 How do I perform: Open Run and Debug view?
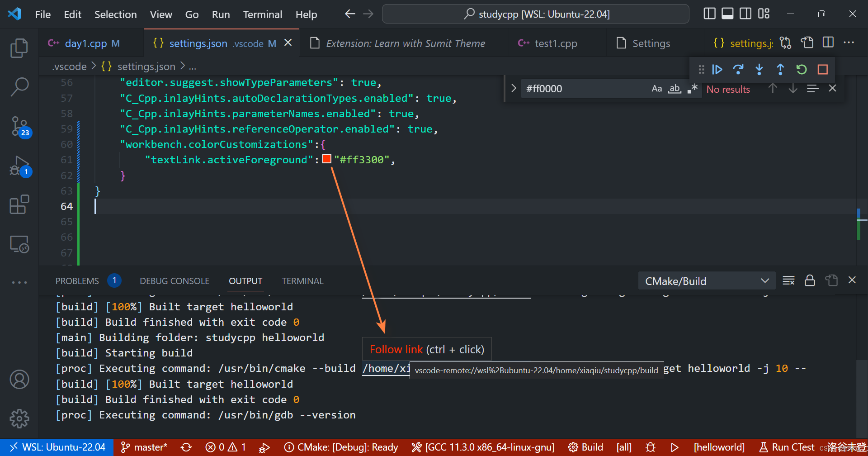coord(20,166)
